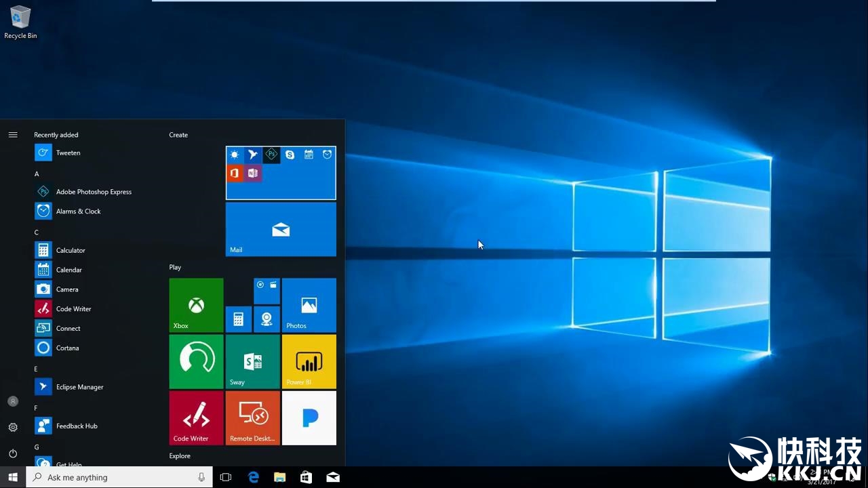Toggle Task View on the taskbar
The width and height of the screenshot is (868, 488).
pyautogui.click(x=226, y=477)
